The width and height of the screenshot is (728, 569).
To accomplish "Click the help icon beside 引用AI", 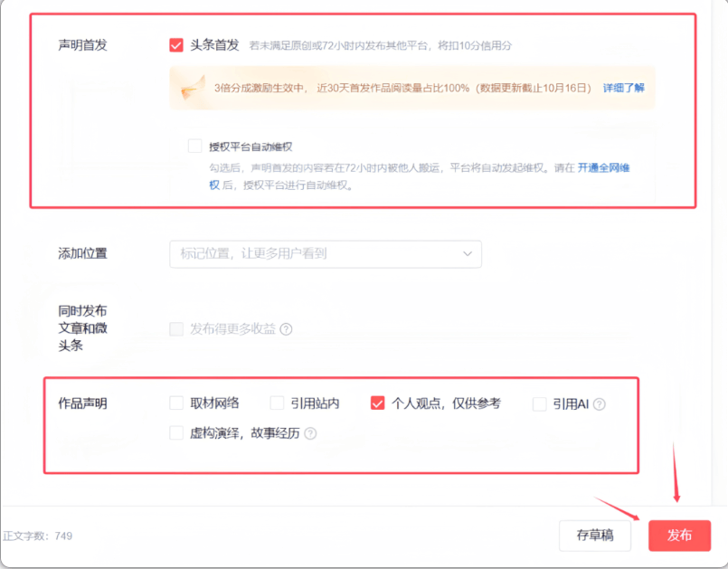I will tap(599, 404).
